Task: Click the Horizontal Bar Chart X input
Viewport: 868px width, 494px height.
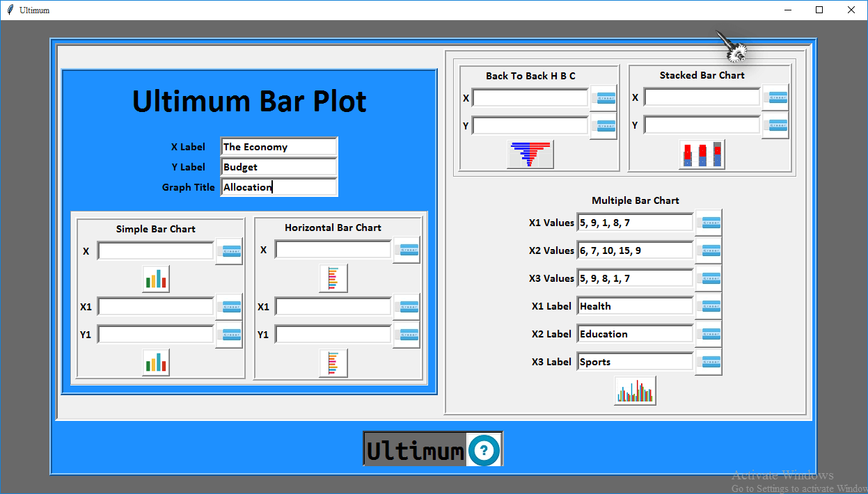Action: [x=333, y=250]
